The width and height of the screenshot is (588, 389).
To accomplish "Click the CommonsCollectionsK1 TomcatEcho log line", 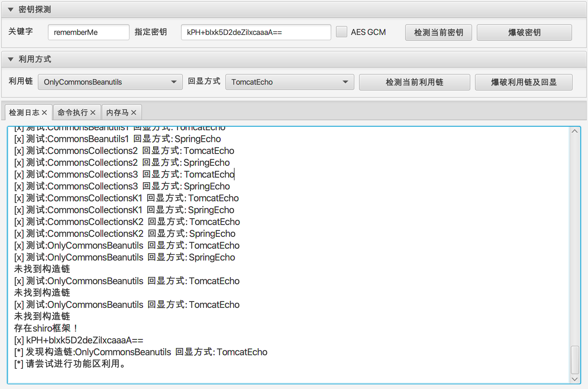I will [x=127, y=198].
